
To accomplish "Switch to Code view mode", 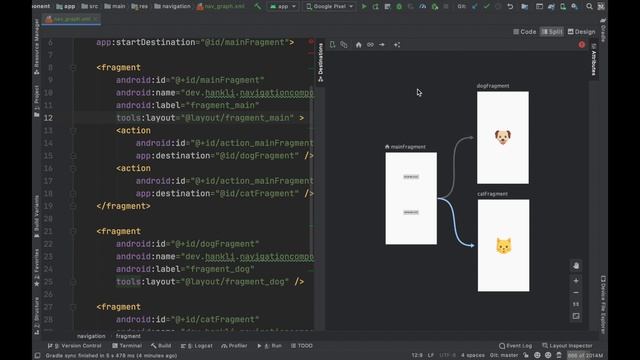I will (x=524, y=31).
